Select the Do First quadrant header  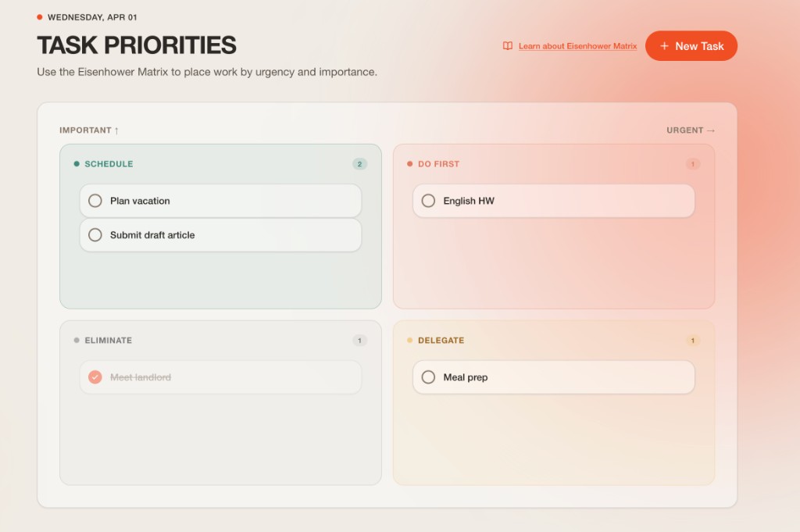click(438, 164)
